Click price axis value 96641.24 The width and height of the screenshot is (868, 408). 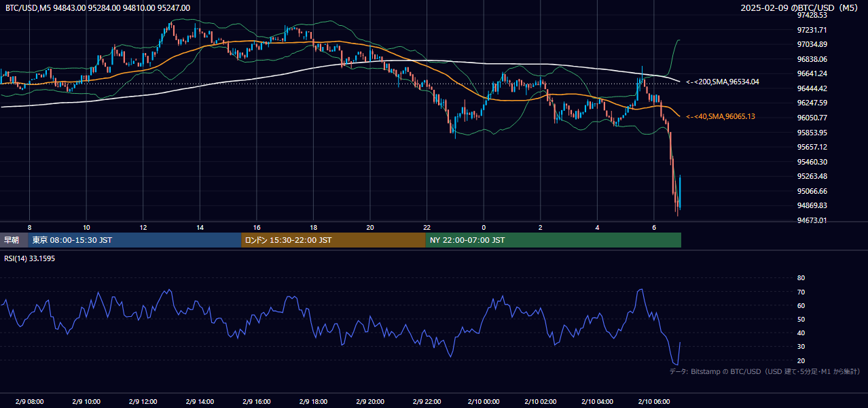(812, 73)
